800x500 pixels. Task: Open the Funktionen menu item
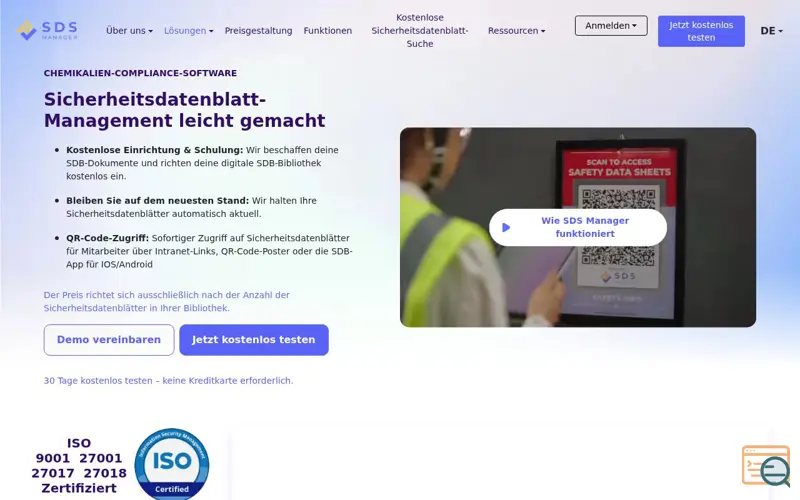pos(328,31)
